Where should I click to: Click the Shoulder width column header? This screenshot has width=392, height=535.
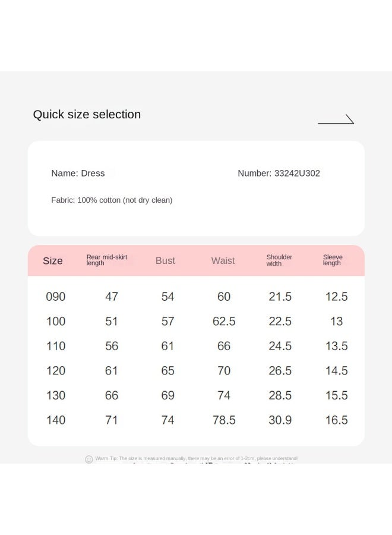pos(279,260)
